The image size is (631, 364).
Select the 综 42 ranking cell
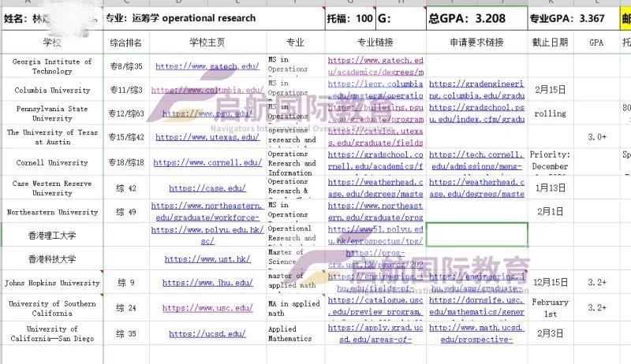click(126, 188)
